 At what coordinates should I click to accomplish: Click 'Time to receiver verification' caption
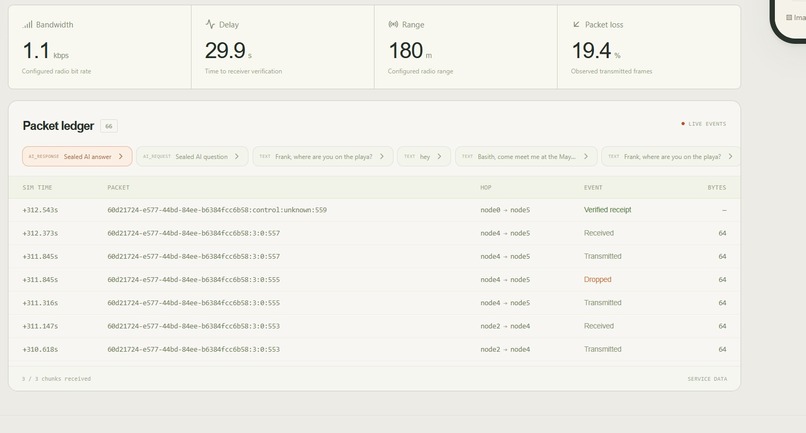tap(243, 71)
